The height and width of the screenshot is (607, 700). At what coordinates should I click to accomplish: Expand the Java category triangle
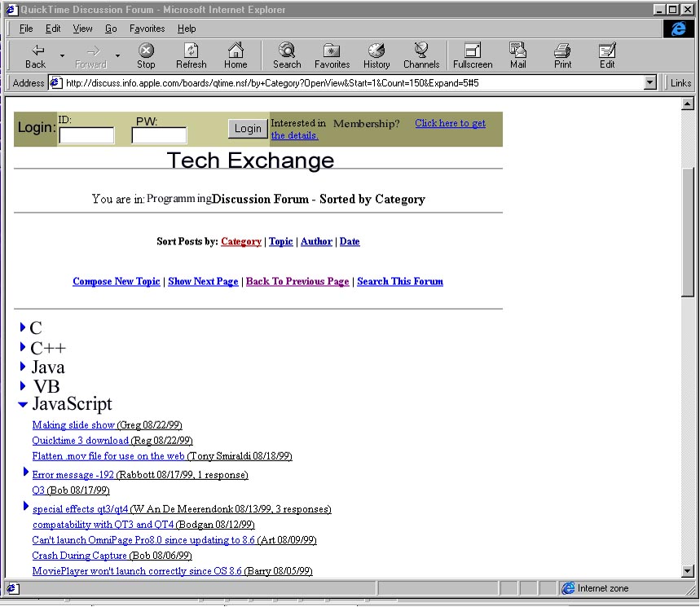click(x=23, y=367)
